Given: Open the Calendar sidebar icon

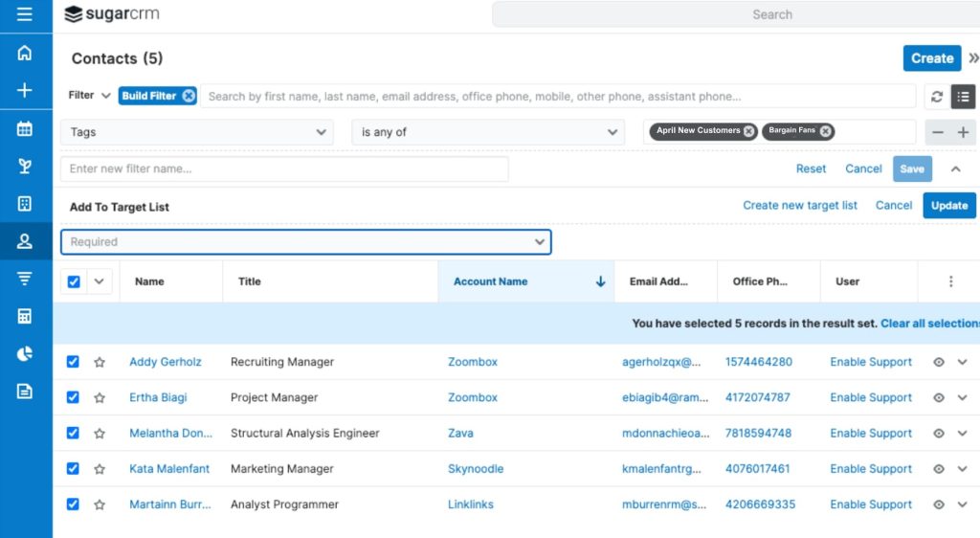Looking at the screenshot, I should (24, 128).
